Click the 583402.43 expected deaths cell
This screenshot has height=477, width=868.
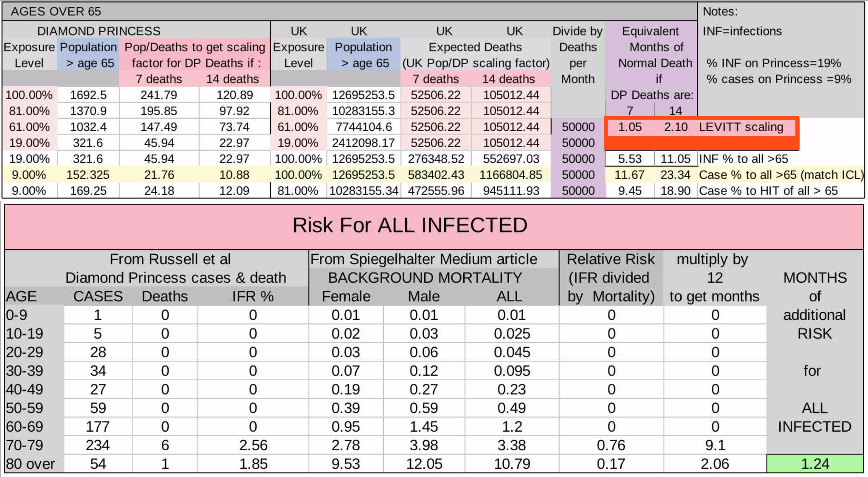coord(436,175)
